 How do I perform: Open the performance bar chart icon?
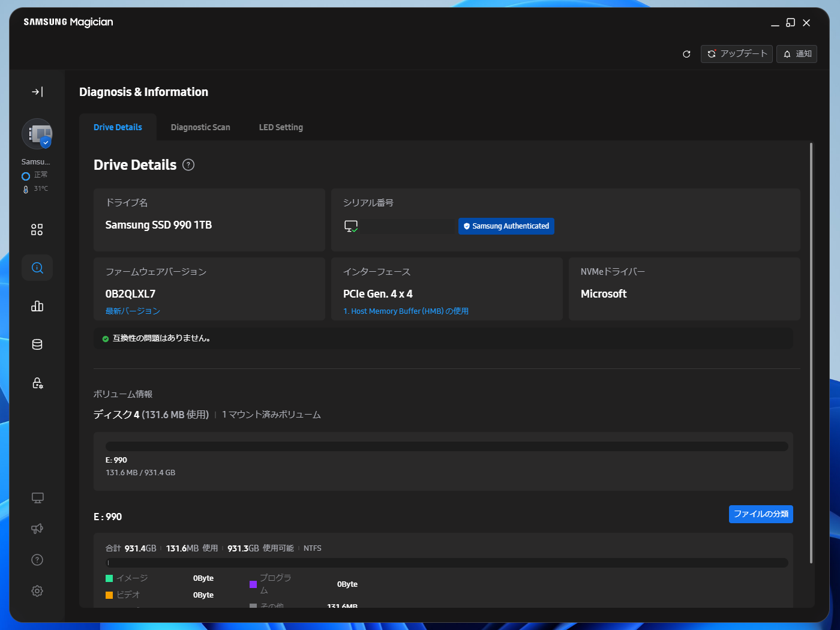point(37,306)
